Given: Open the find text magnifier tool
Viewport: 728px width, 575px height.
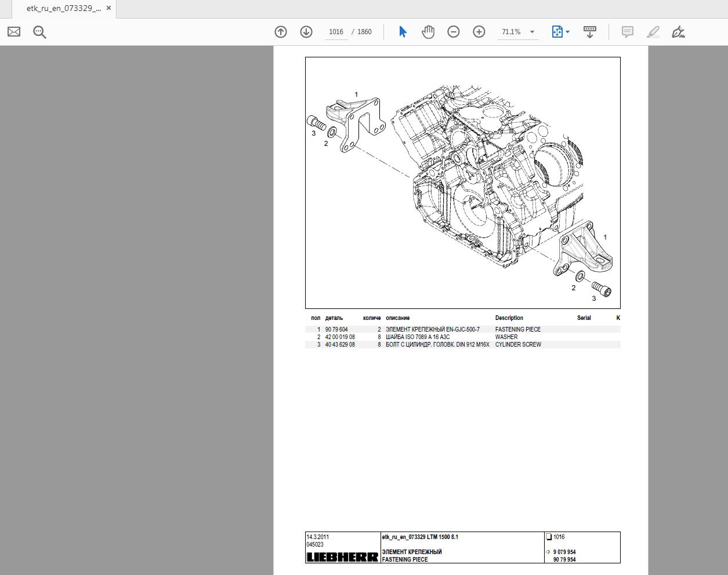Looking at the screenshot, I should click(39, 32).
